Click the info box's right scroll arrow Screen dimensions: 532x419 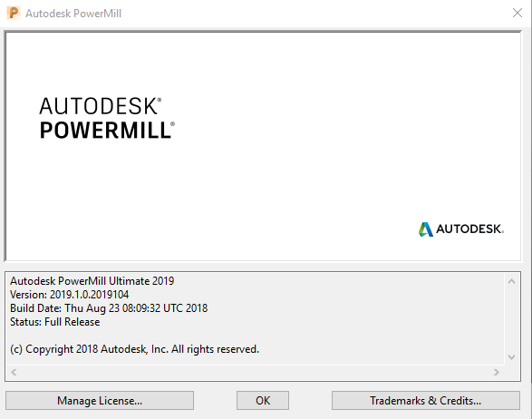click(497, 372)
